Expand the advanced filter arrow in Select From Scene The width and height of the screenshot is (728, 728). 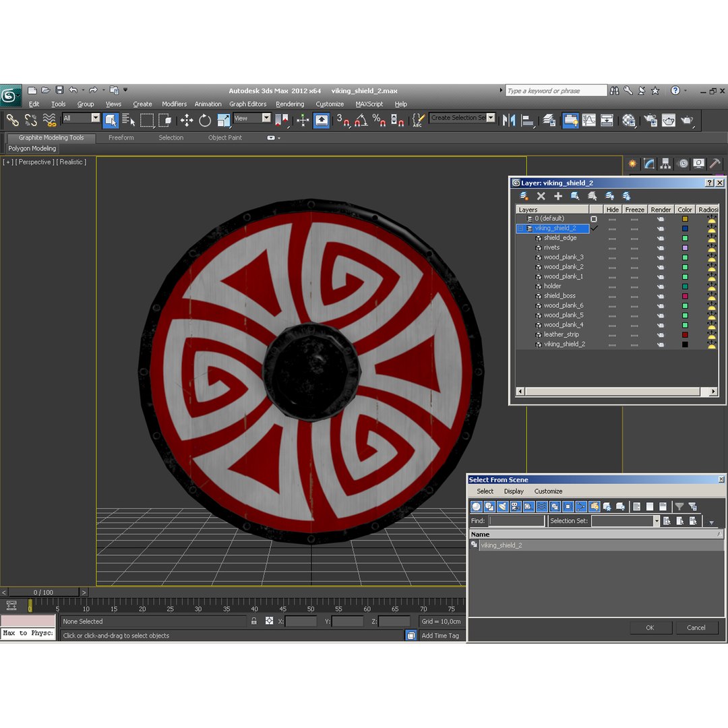(x=711, y=523)
